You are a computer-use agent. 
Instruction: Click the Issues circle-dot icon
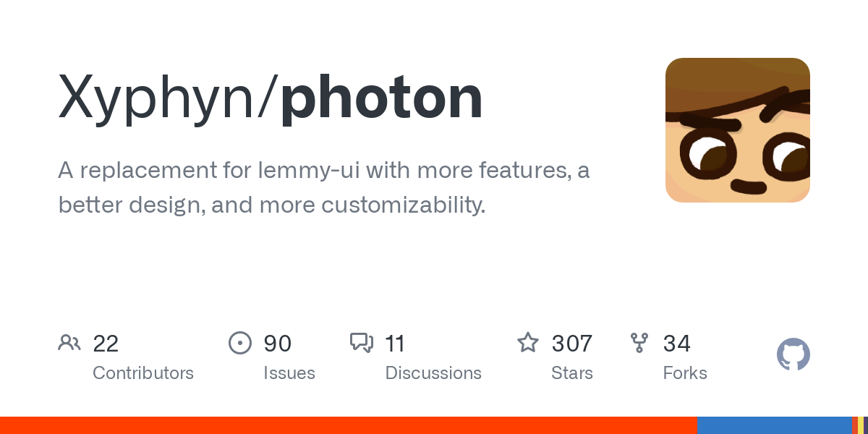click(x=240, y=342)
